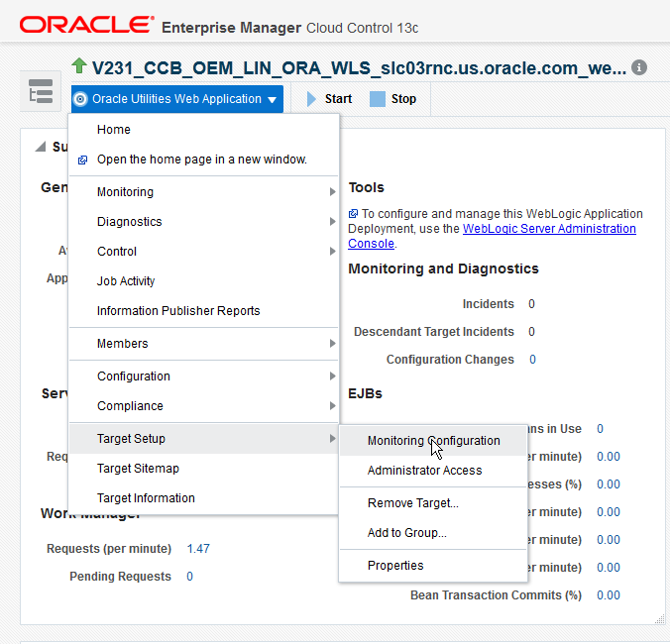Image resolution: width=670 pixels, height=644 pixels.
Task: Expand the Monitoring submenu arrow
Action: point(332,192)
